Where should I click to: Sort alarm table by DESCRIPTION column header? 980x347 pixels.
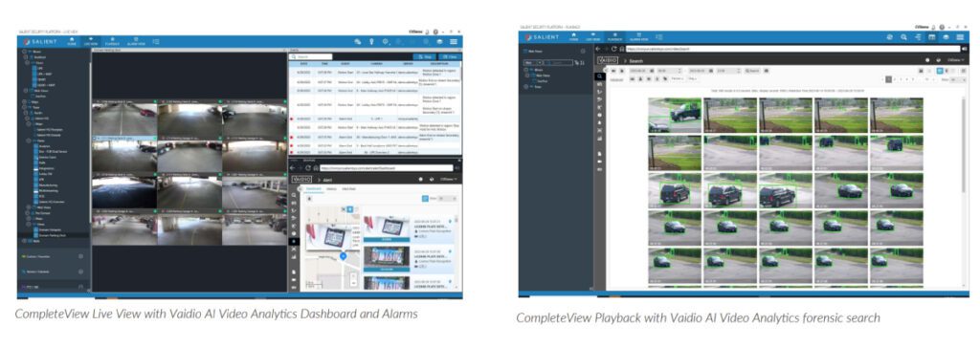click(440, 64)
